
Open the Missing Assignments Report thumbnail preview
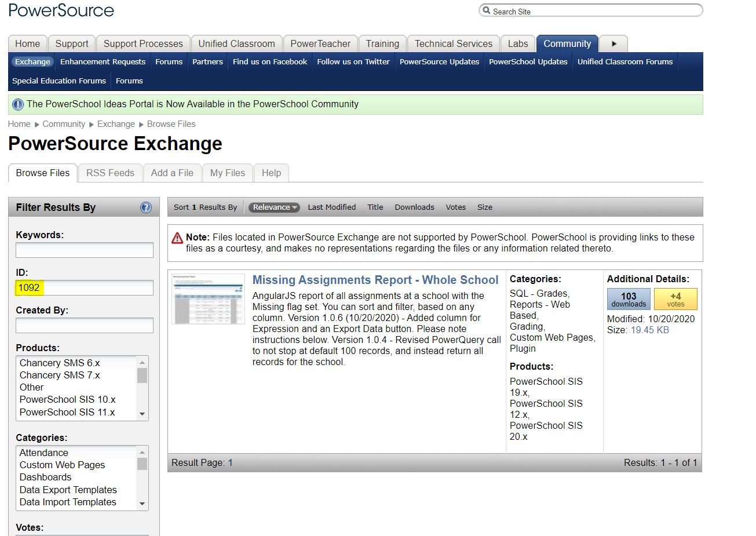coord(208,298)
